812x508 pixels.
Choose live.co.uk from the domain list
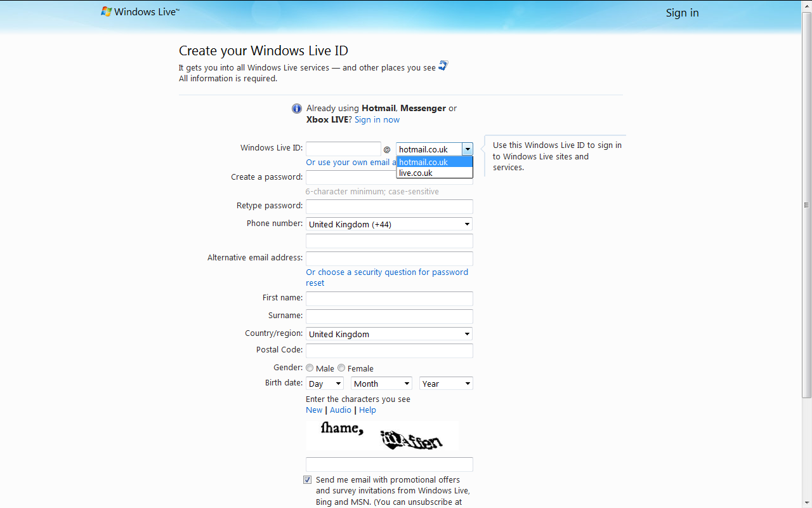pyautogui.click(x=435, y=173)
